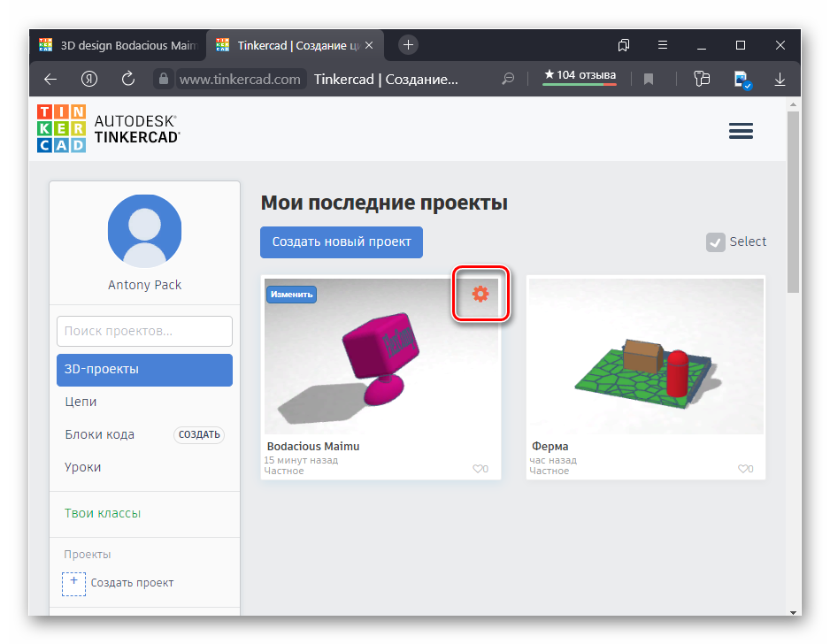Select 3D-проекты in the sidebar

click(144, 370)
